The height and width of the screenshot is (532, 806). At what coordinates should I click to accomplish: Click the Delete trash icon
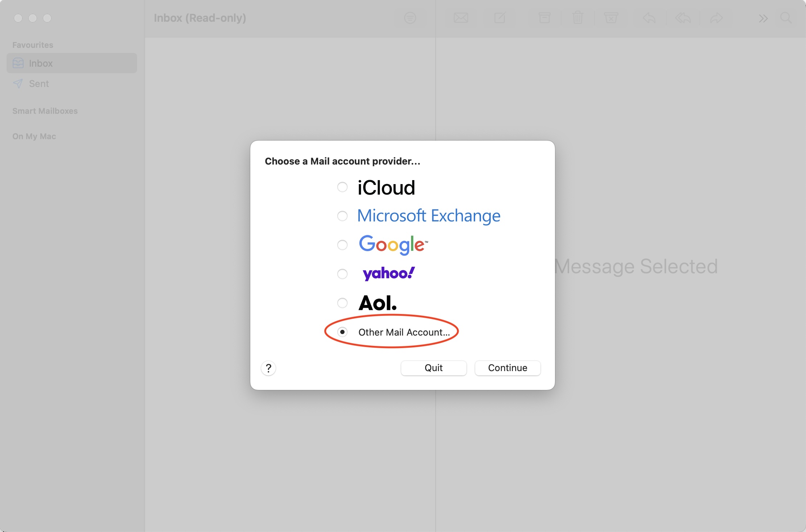[x=577, y=18]
